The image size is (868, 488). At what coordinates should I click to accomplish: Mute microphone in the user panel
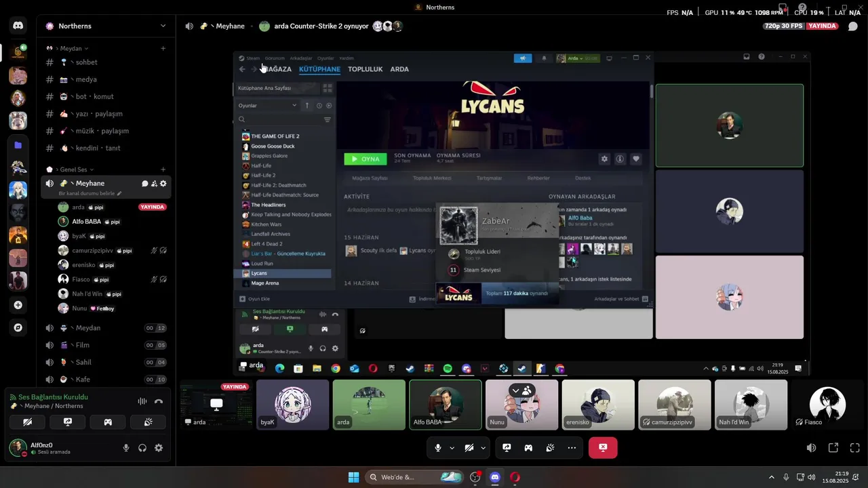[126, 448]
